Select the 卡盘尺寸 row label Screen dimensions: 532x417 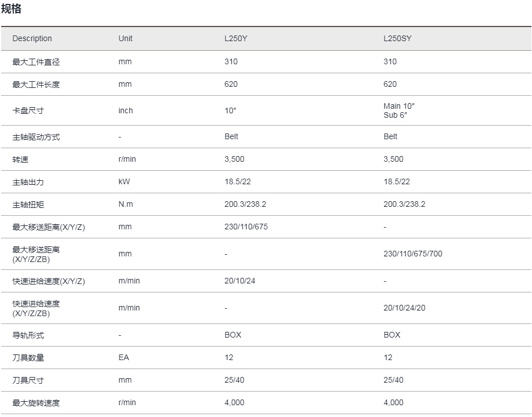28,110
